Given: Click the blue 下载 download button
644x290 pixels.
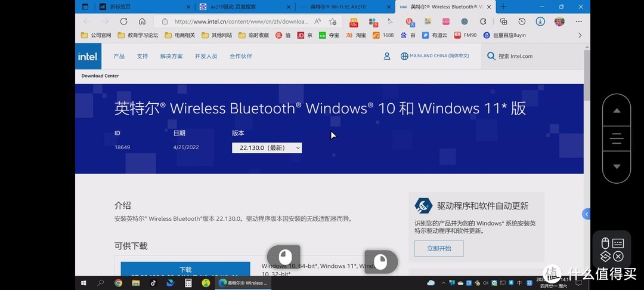Looking at the screenshot, I should click(x=185, y=270).
